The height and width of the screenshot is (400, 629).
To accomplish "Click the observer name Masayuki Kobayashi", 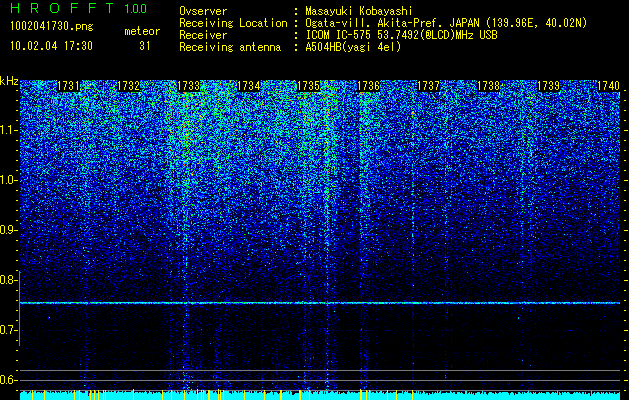I will [x=358, y=11].
